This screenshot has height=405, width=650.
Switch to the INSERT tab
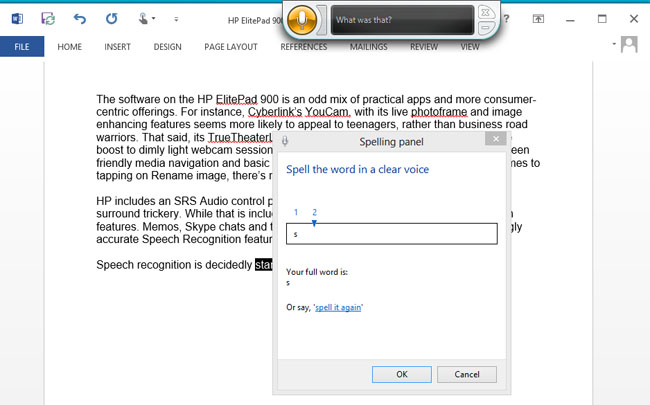click(x=117, y=47)
